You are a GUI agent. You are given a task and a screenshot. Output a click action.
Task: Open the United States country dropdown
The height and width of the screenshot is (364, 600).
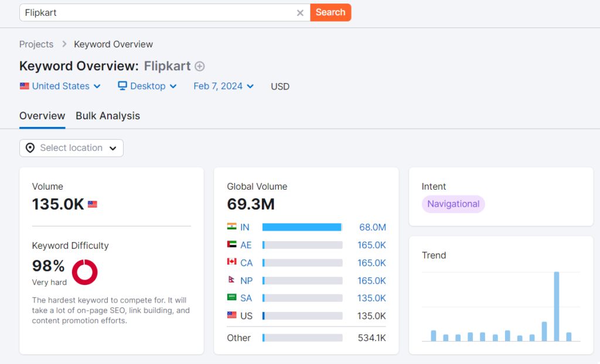point(60,87)
